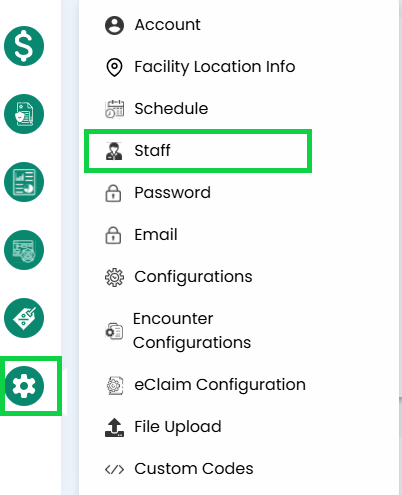402x495 pixels.
Task: Click the insurance document shield icon
Action: [24, 114]
